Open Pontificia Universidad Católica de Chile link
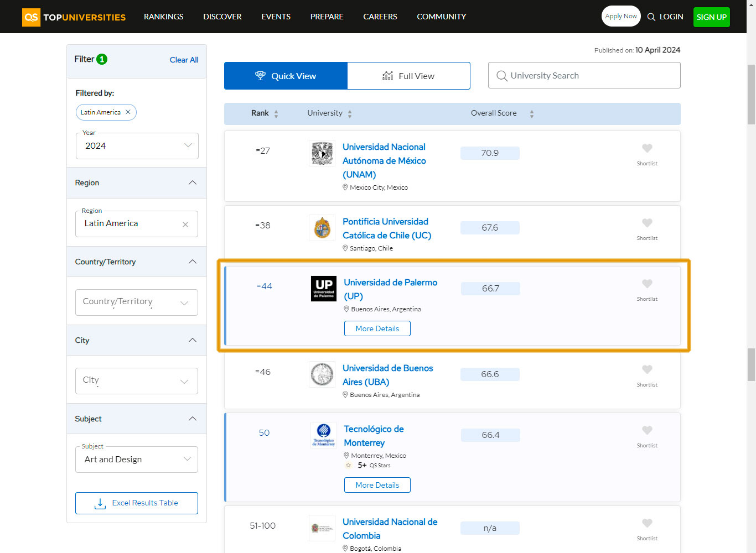 pyautogui.click(x=387, y=228)
